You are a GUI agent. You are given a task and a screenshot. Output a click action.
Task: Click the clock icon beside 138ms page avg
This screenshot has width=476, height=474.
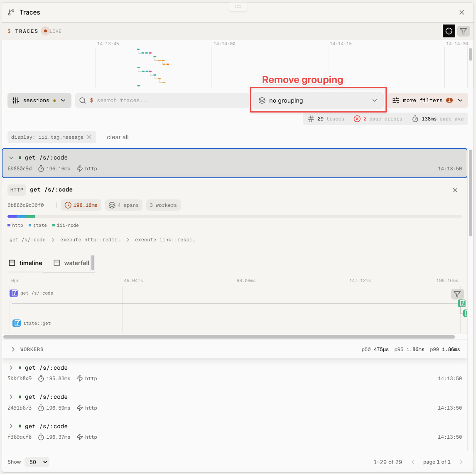point(415,119)
